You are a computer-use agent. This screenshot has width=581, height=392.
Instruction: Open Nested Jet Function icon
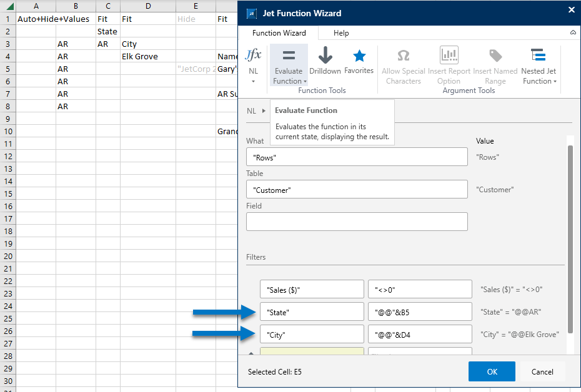point(538,55)
